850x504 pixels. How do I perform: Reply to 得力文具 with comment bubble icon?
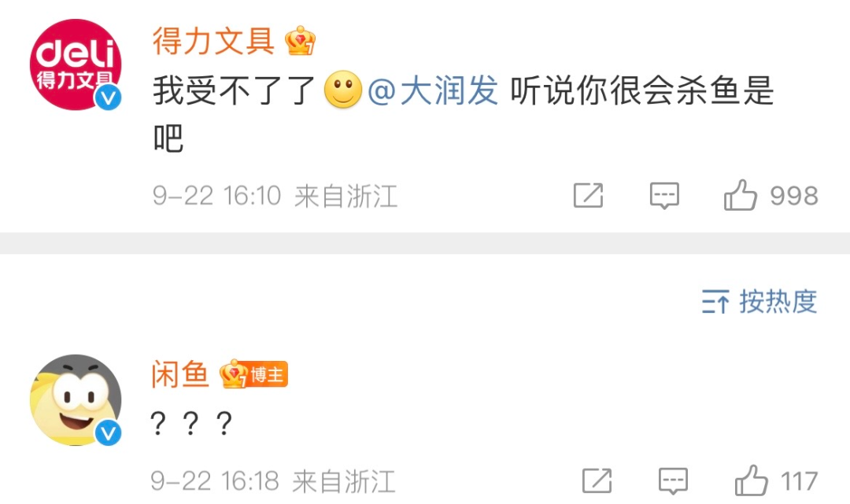(664, 196)
